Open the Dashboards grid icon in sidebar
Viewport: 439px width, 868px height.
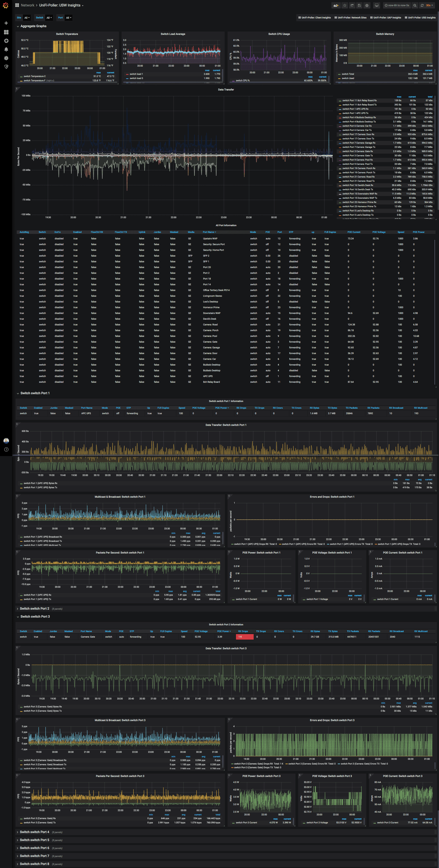(6, 32)
